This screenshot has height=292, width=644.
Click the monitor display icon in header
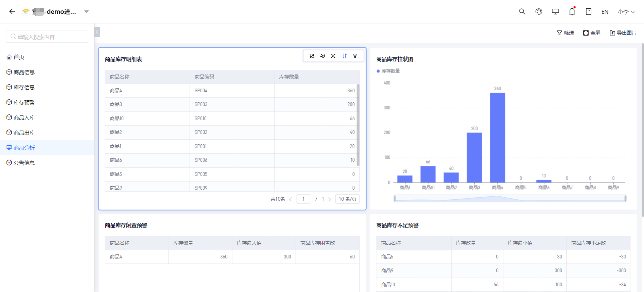(x=555, y=11)
